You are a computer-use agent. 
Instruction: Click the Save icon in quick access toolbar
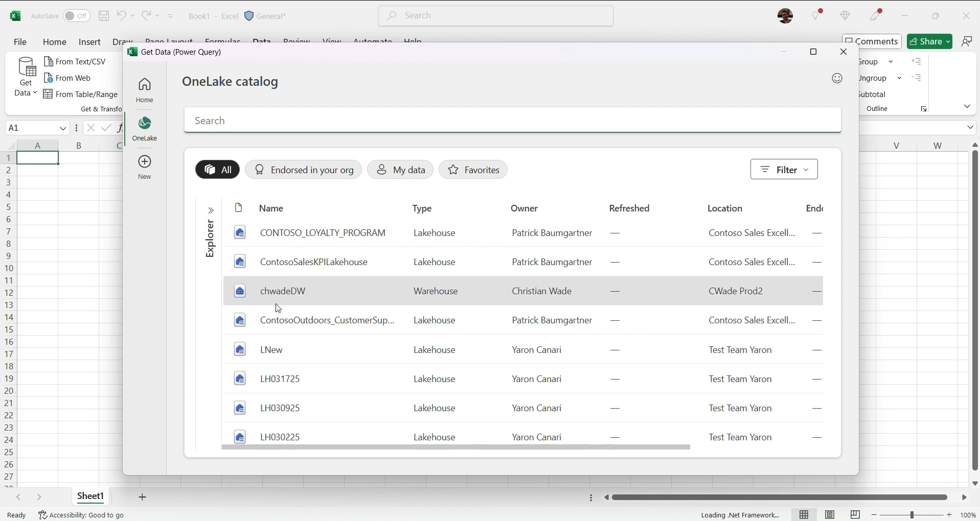[104, 16]
